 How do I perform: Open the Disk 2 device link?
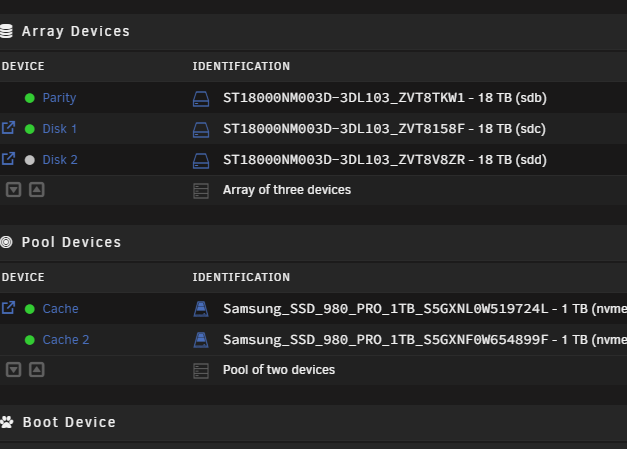60,160
